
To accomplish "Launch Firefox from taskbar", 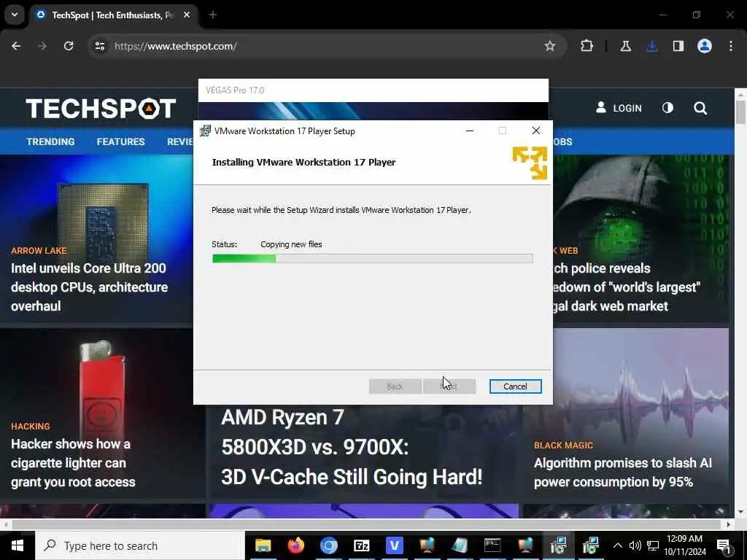I will click(296, 545).
